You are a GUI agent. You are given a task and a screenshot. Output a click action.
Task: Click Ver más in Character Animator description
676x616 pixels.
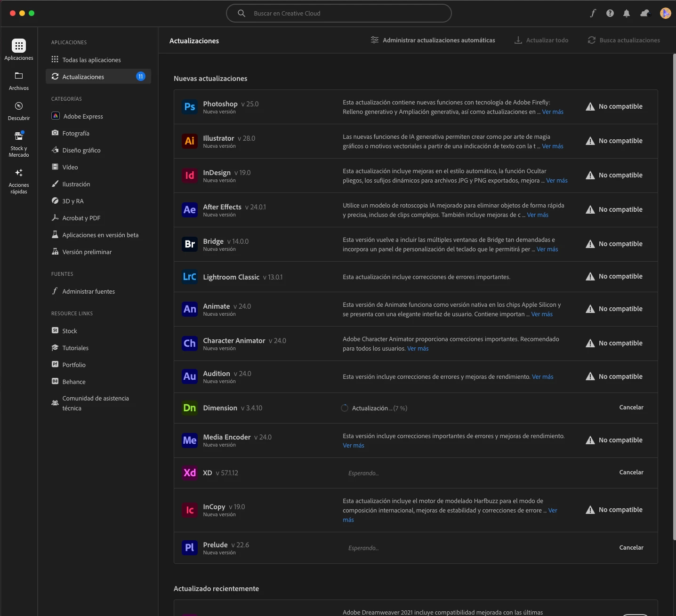point(418,349)
